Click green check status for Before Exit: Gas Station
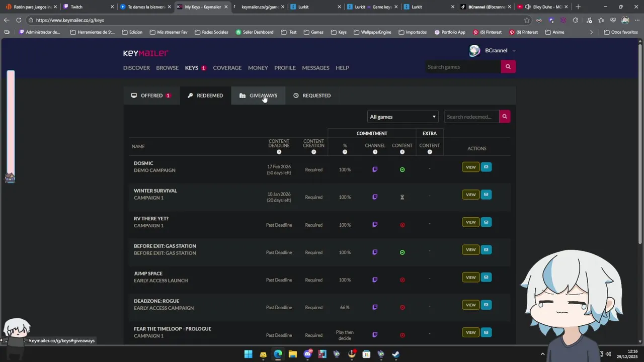Image resolution: width=644 pixels, height=362 pixels. 402,252
